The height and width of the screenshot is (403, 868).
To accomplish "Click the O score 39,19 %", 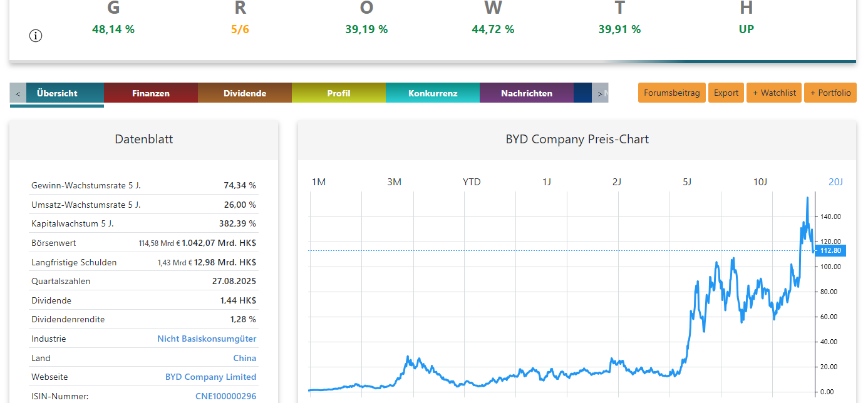I will tap(366, 29).
